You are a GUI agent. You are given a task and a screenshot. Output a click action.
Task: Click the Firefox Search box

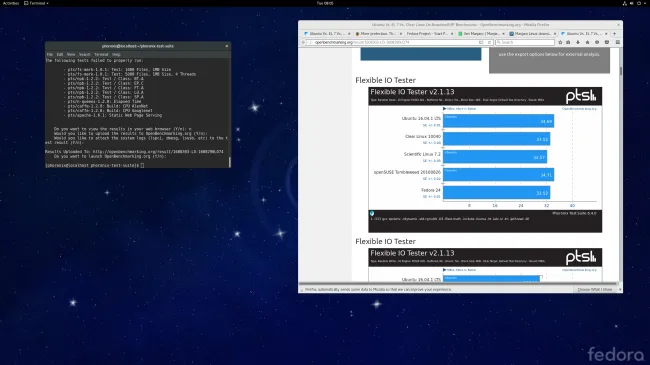[x=525, y=42]
